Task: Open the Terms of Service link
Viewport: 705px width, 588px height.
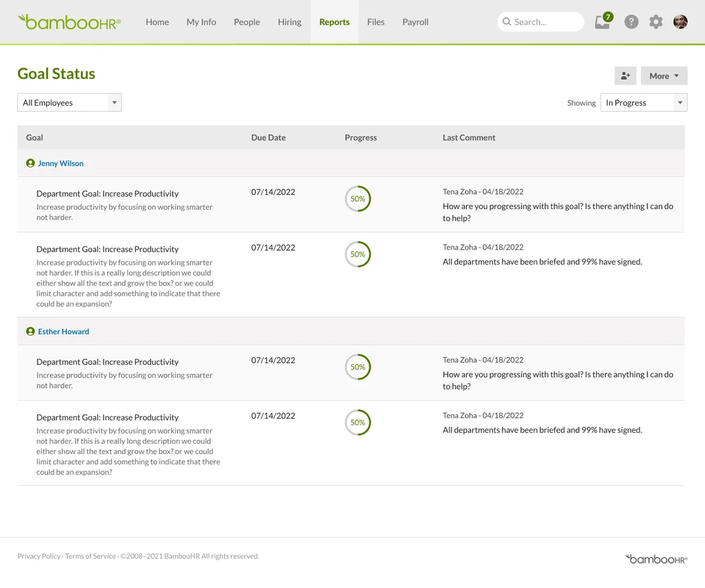Action: [x=90, y=556]
